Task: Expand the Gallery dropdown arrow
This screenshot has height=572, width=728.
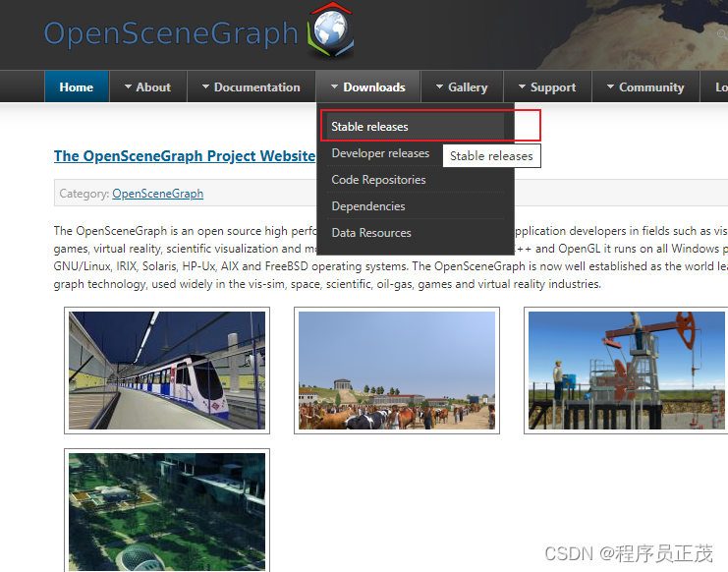Action: [x=440, y=86]
